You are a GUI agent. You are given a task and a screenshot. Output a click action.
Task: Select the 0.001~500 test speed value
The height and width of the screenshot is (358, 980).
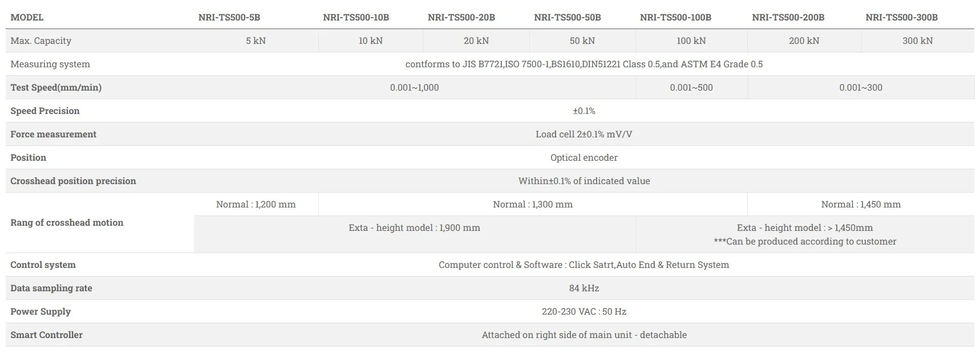tap(691, 87)
